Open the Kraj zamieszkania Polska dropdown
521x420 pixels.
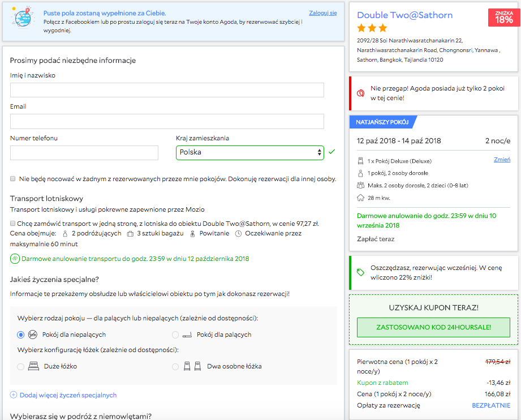pyautogui.click(x=250, y=153)
